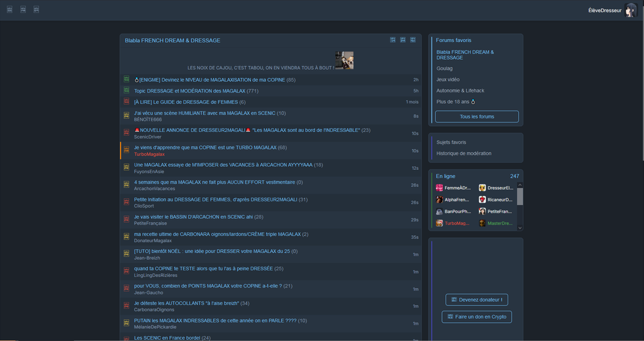Click DresseurEl... yellow face avatar
Viewport: 644px width, 341px height.
click(482, 187)
